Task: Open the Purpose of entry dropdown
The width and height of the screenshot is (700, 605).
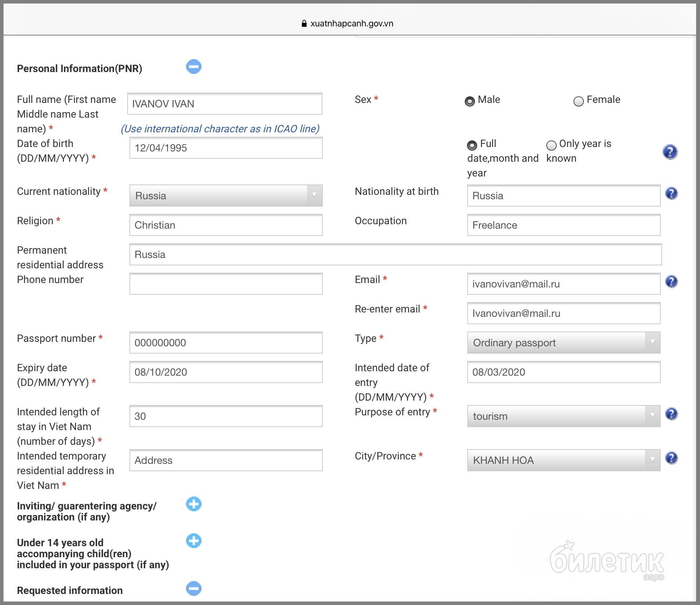Action: point(563,416)
